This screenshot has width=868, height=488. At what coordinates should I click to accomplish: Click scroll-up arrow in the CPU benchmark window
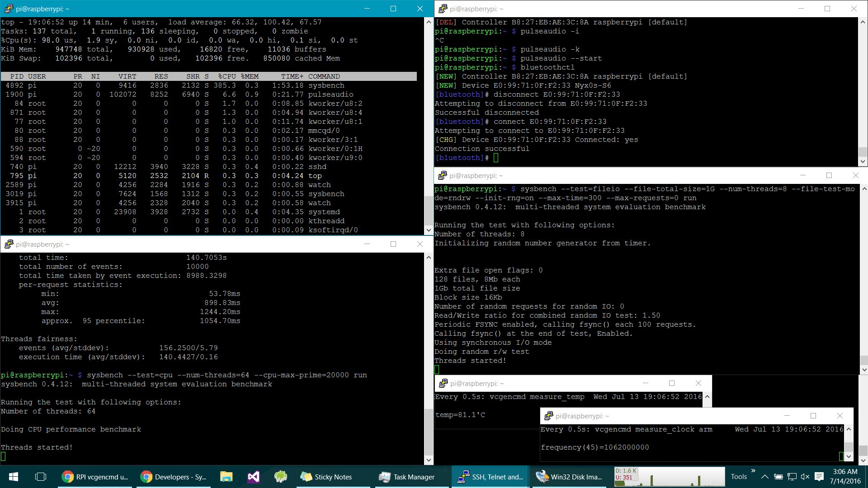pyautogui.click(x=429, y=257)
